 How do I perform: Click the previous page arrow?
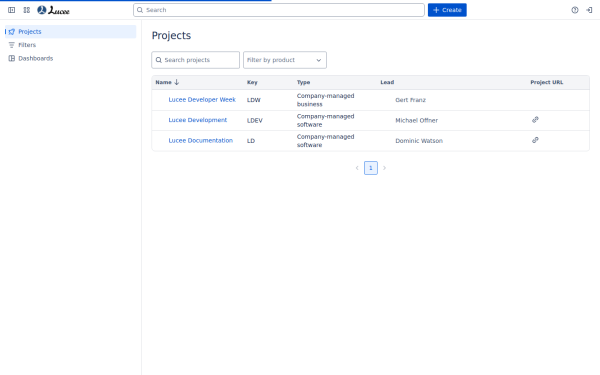(357, 168)
